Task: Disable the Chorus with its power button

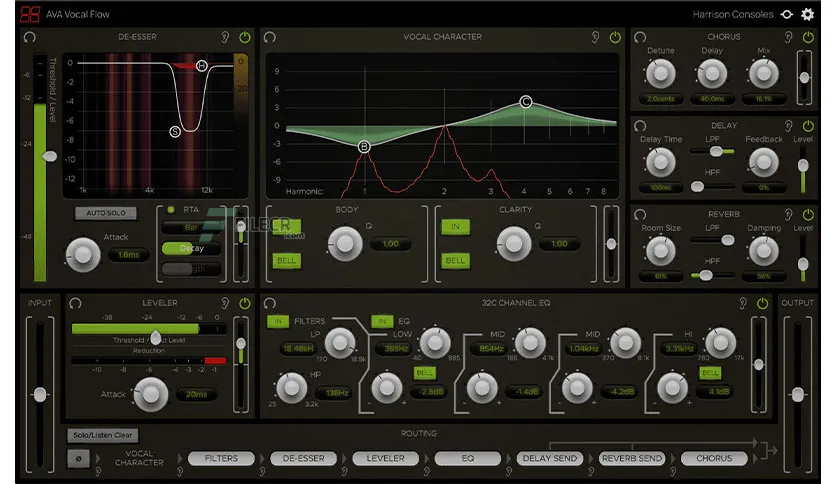Action: (x=808, y=37)
